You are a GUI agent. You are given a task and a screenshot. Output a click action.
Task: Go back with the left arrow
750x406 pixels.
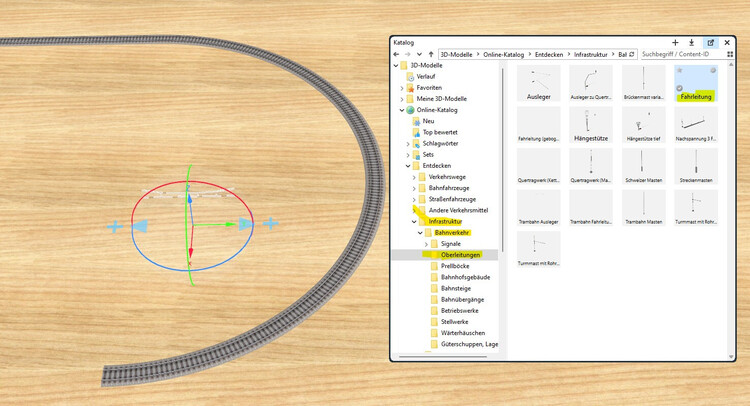[x=396, y=55]
